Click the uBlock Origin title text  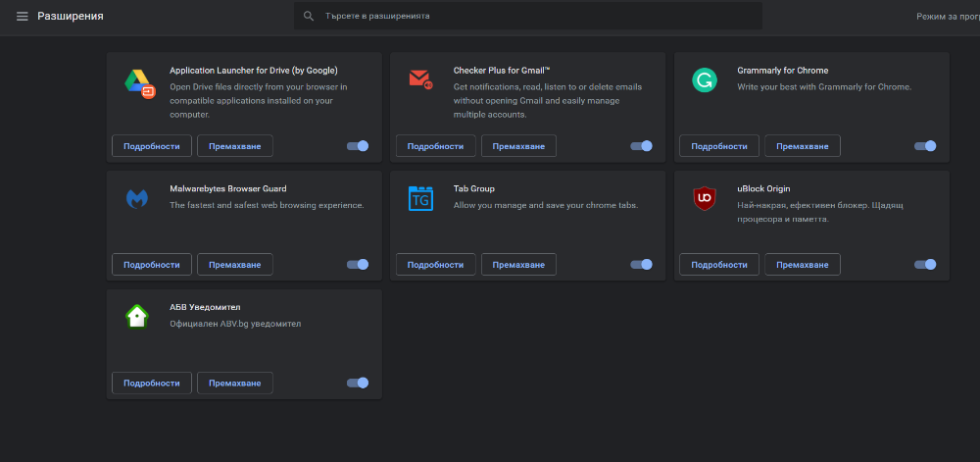(764, 188)
